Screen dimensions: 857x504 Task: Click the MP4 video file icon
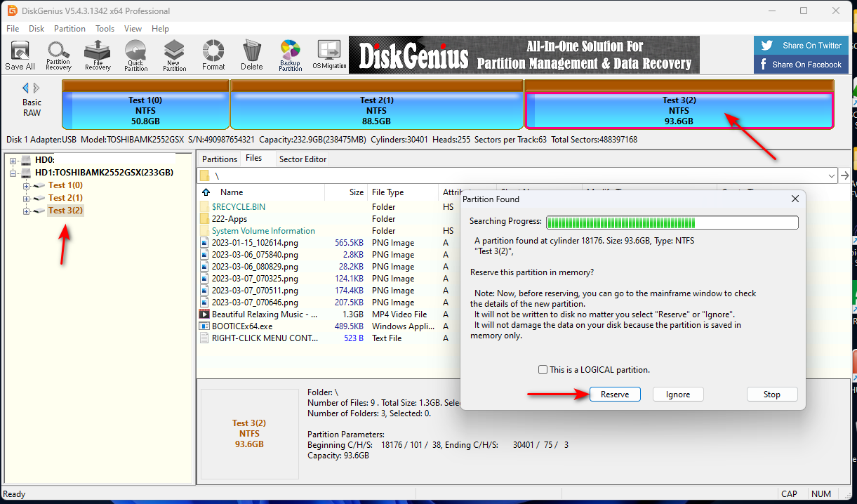pyautogui.click(x=204, y=314)
